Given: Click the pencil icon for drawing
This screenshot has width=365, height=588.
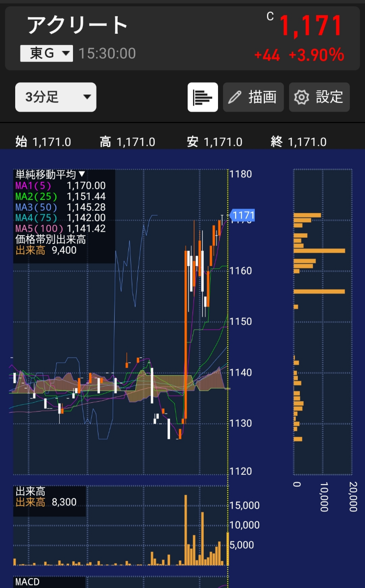Looking at the screenshot, I should click(x=235, y=97).
